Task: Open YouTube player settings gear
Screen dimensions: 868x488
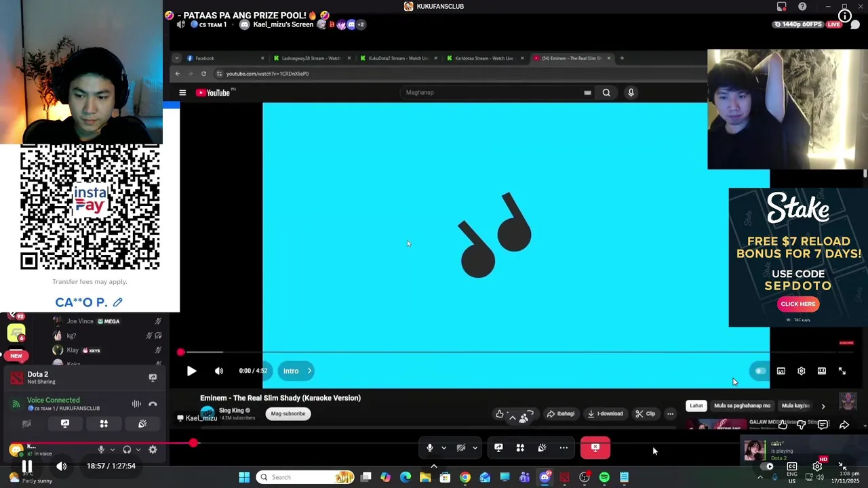Action: pos(802,371)
